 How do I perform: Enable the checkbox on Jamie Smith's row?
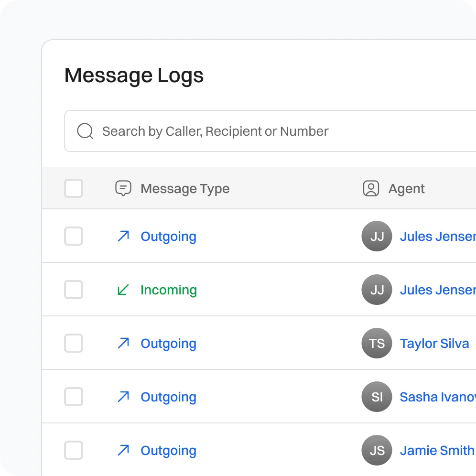pos(74,450)
